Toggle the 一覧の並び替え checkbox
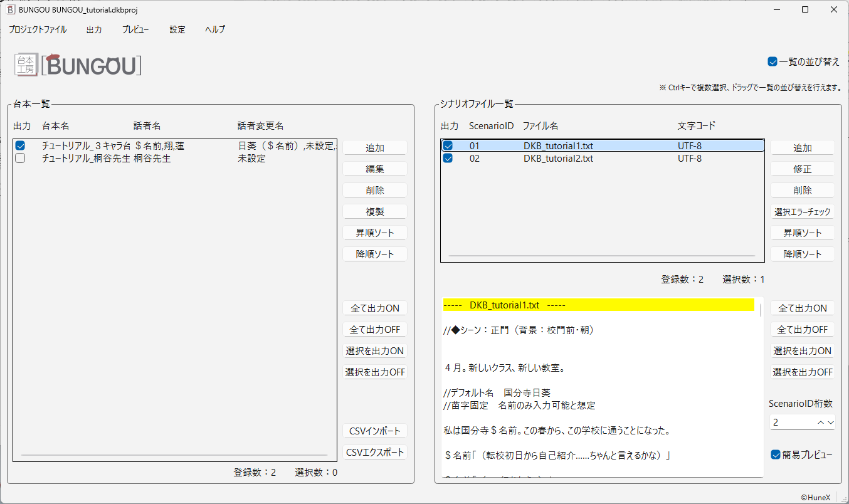 pos(773,61)
